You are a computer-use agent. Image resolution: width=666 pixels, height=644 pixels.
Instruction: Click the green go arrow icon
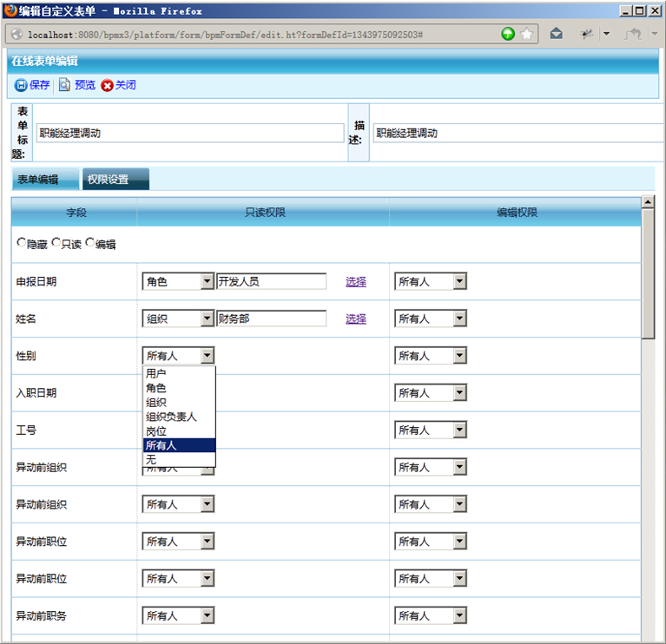(508, 34)
